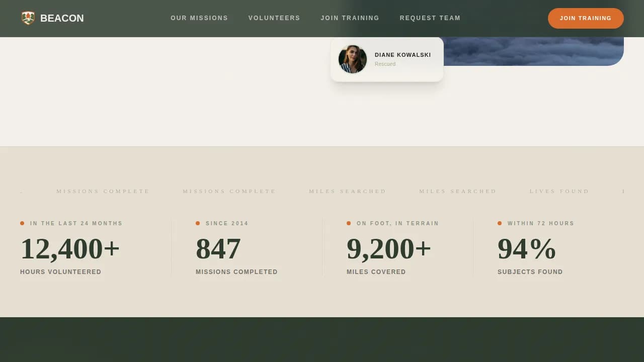This screenshot has height=362, width=644.
Task: Select the 94% subjects found statistic
Action: (x=526, y=248)
